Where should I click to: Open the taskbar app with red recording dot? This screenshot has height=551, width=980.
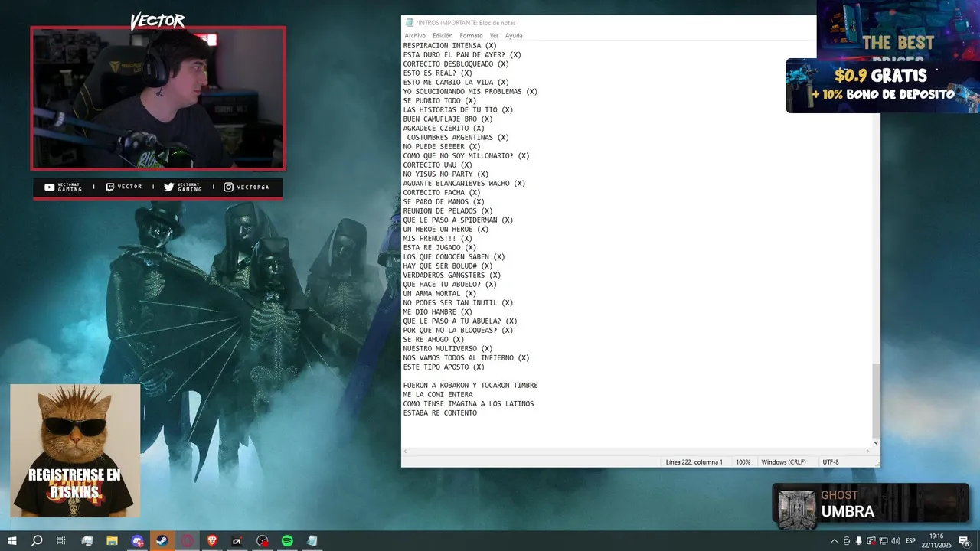pos(263,541)
